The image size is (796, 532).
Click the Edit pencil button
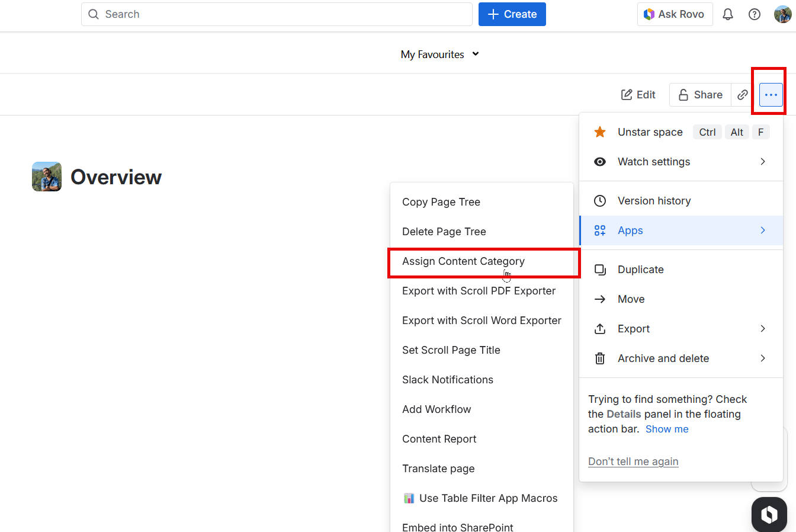click(638, 95)
